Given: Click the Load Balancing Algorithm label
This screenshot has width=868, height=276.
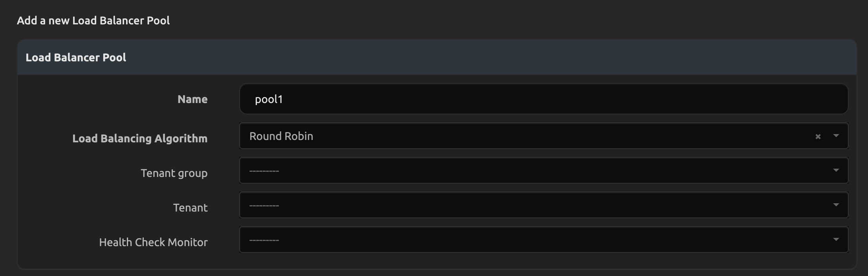Looking at the screenshot, I should pyautogui.click(x=140, y=138).
